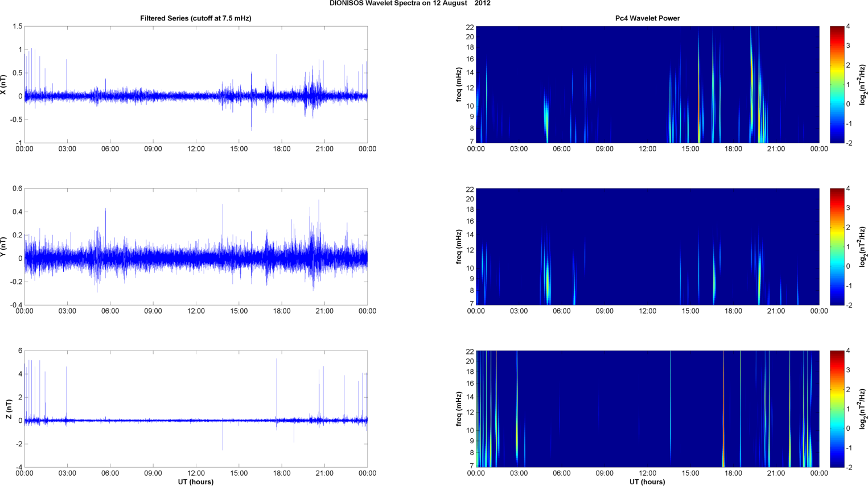Click freq (mHz) label of Y-component spectrogram
868x486 pixels.
(459, 247)
